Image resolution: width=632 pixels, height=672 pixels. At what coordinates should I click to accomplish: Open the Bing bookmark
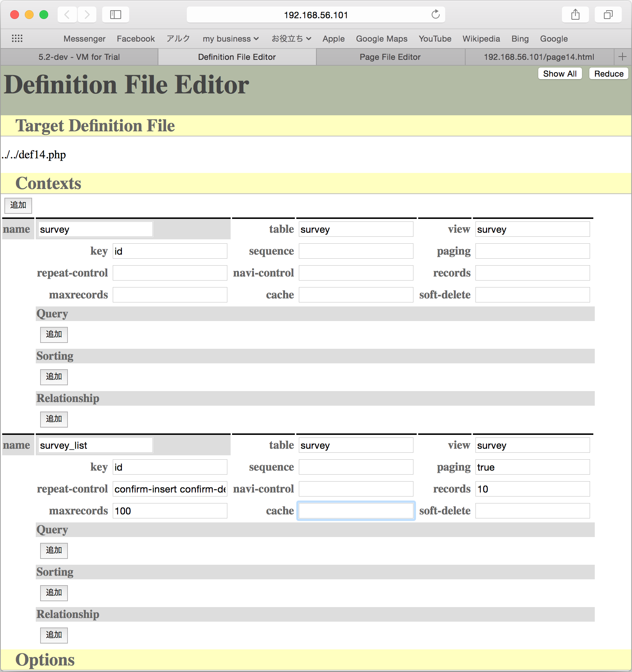(x=520, y=39)
